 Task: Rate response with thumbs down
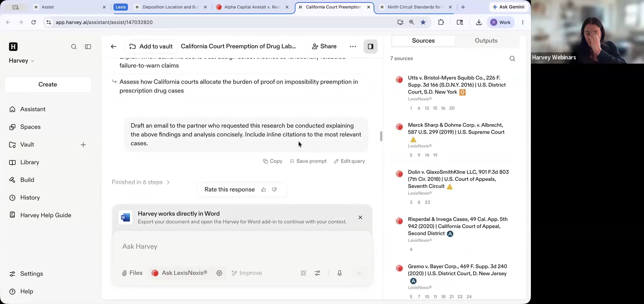tap(274, 190)
